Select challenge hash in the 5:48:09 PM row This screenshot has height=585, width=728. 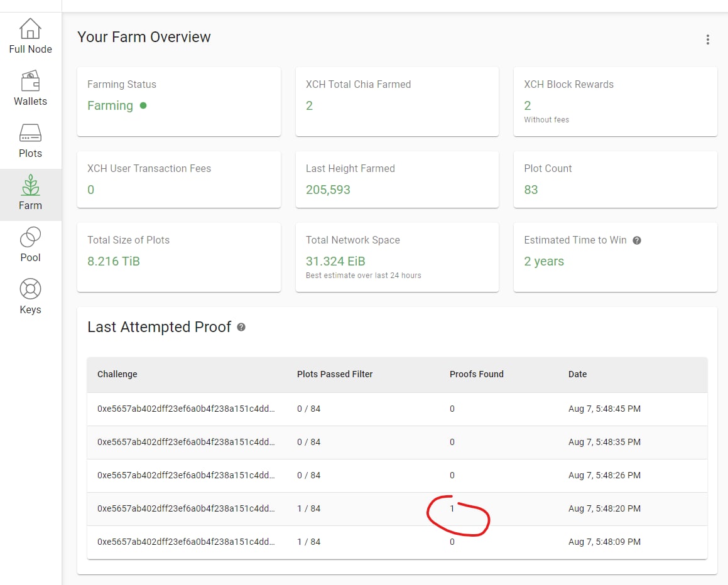(186, 542)
